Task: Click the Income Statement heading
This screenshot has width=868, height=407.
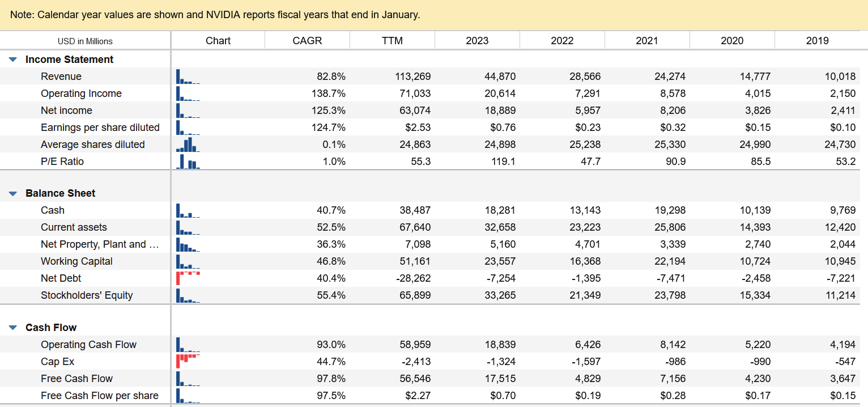Action: (x=69, y=60)
